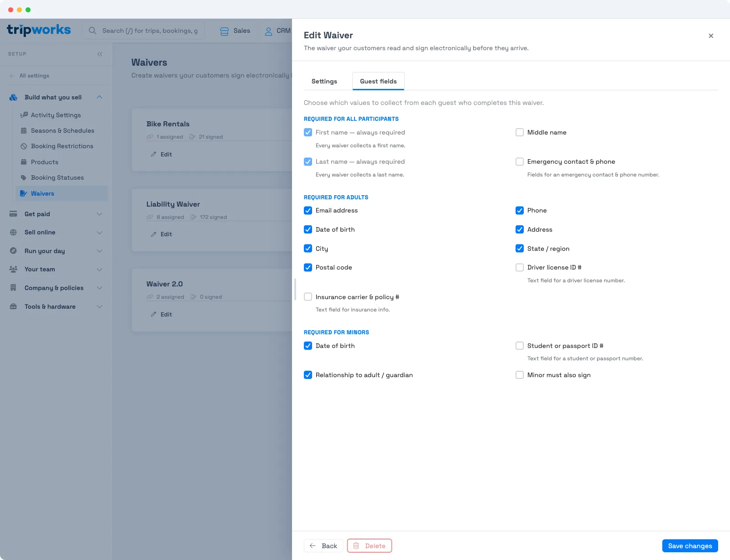
Task: Enable Emergency contact & phone checkbox
Action: (x=520, y=161)
